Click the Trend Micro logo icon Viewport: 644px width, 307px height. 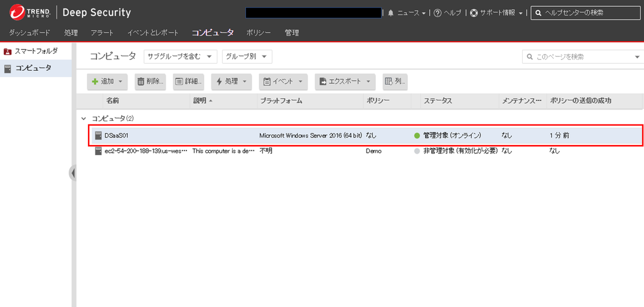click(x=17, y=12)
